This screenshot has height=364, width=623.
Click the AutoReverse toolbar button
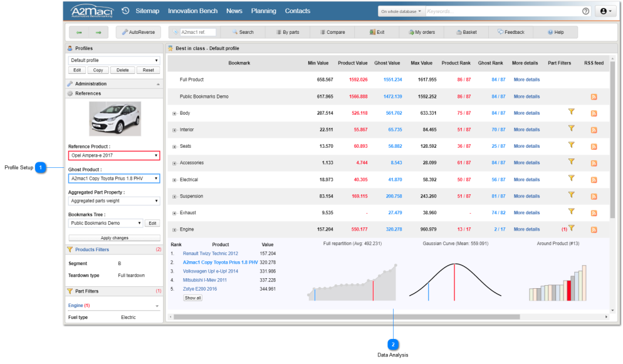coord(139,32)
